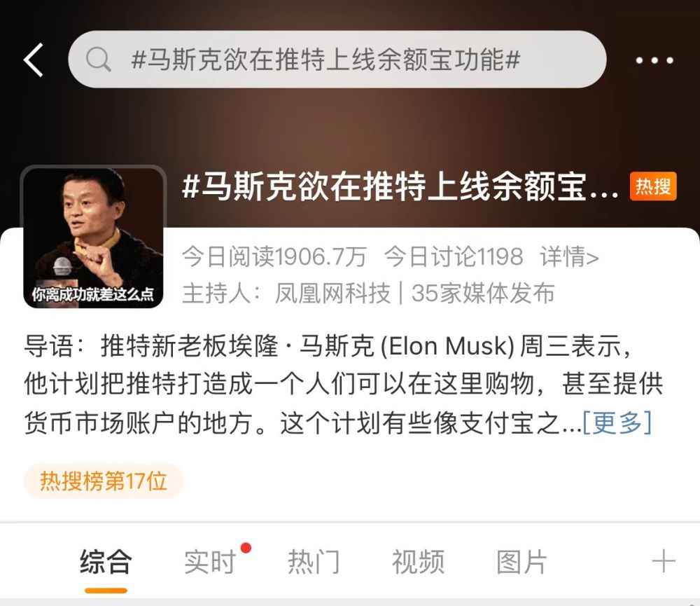Click the topic title #马斯克欲在推特上线余额宝

(400, 186)
